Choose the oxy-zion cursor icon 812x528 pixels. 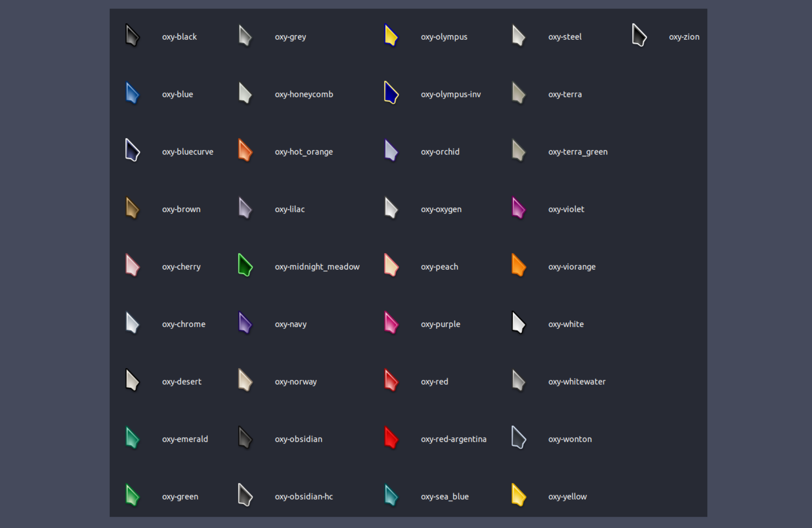click(639, 35)
